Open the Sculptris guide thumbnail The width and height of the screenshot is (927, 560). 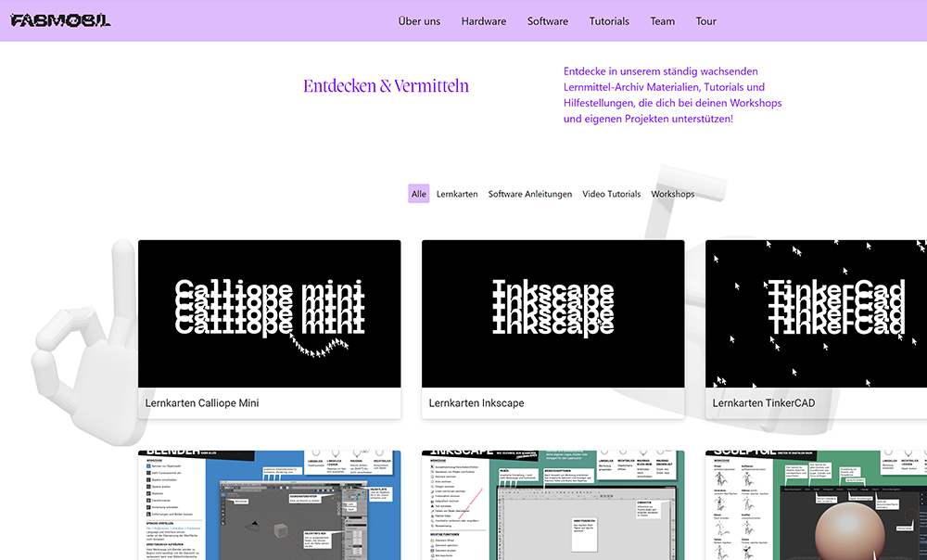(816, 505)
